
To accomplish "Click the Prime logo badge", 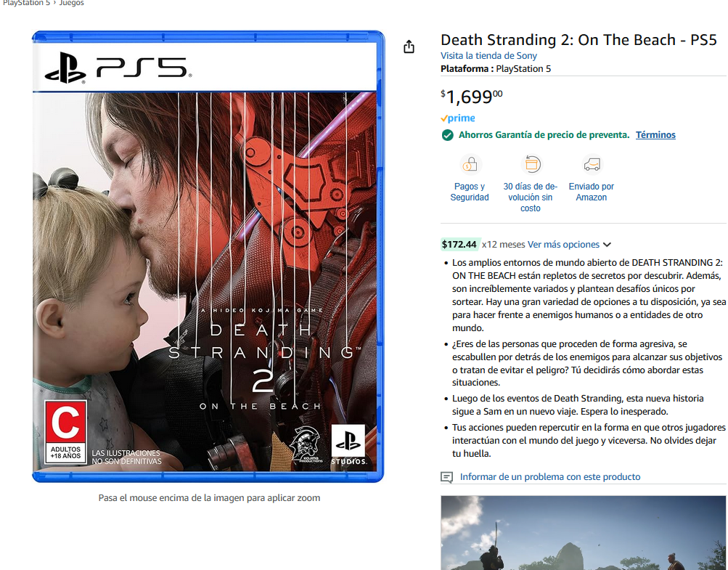I will point(458,118).
